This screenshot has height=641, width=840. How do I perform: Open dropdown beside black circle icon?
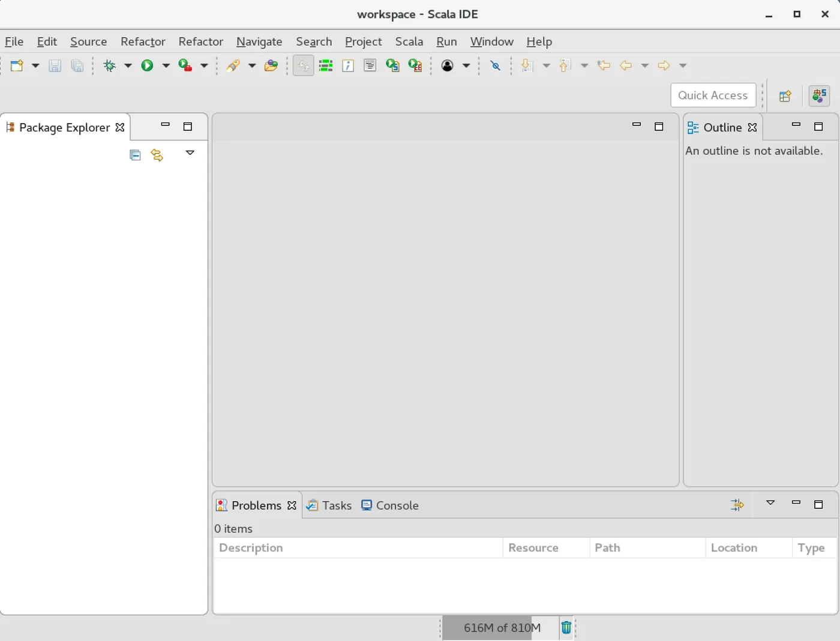(x=466, y=65)
